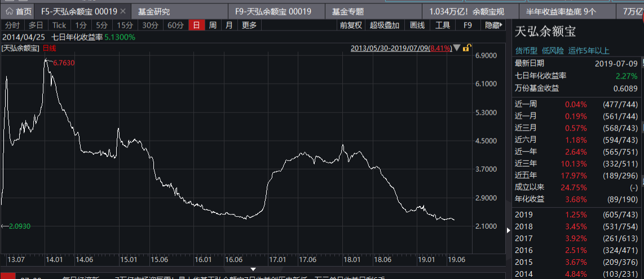The image size is (644, 279).
Task: Select the 近一周 0.04% row
Action: click(x=576, y=104)
